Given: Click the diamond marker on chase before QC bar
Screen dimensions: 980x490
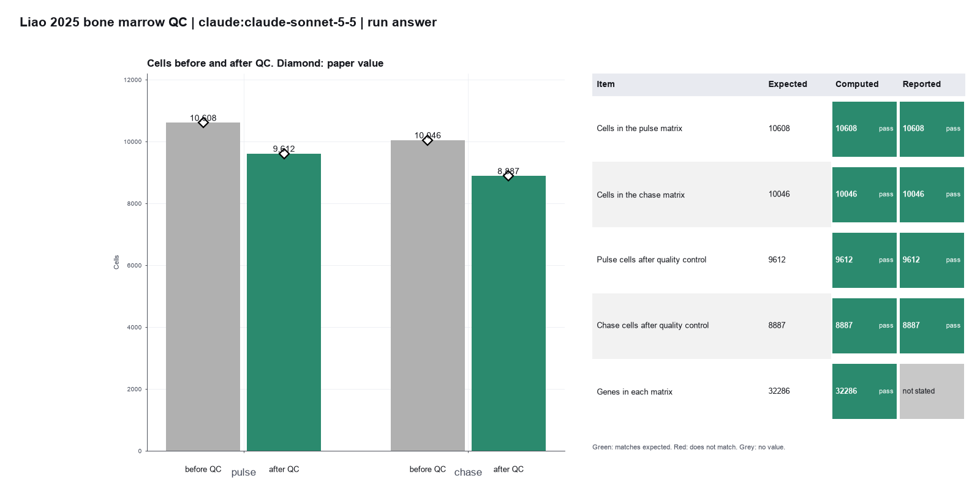Looking at the screenshot, I should click(x=428, y=140).
